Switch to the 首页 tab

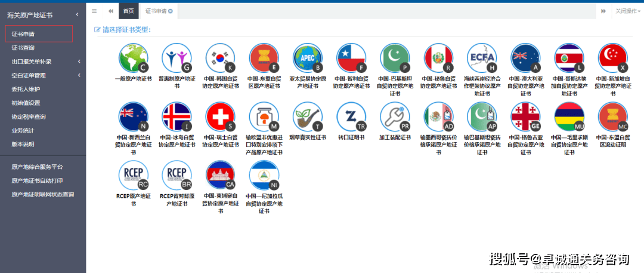coord(129,11)
